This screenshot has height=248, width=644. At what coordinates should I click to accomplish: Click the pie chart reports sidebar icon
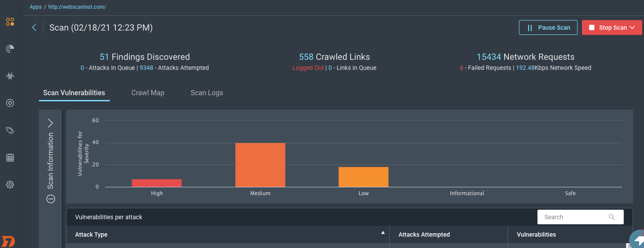pos(10,49)
